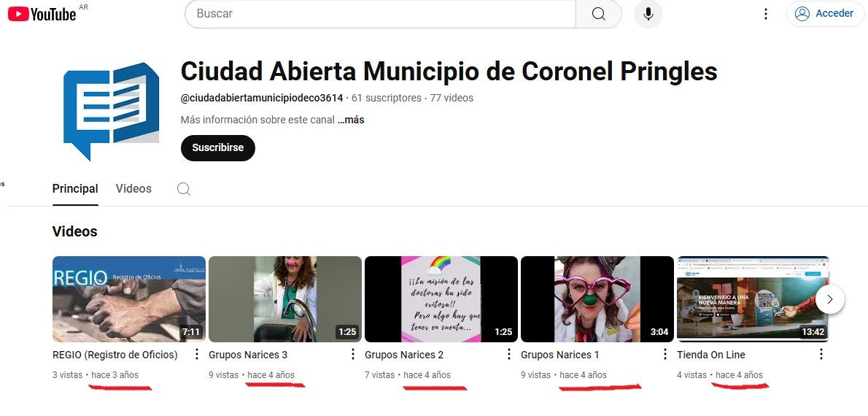Open options menu for Grupos Narices 2
868x416 pixels.
point(508,355)
